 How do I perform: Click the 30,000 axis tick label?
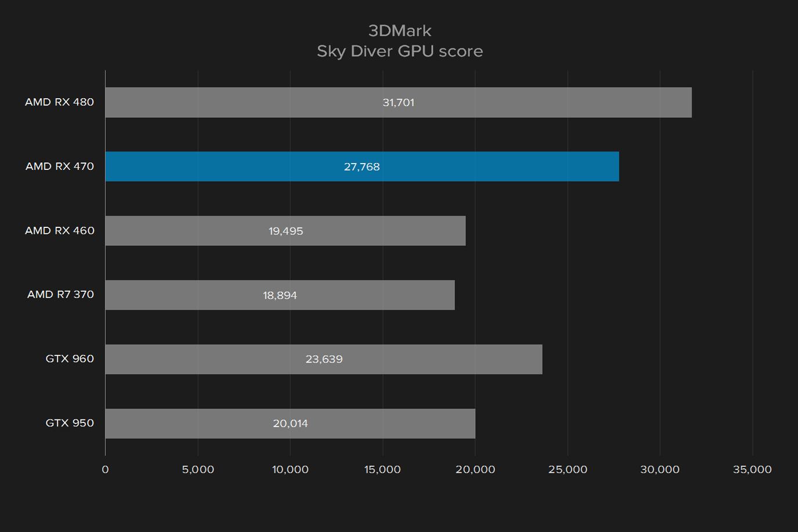point(660,469)
